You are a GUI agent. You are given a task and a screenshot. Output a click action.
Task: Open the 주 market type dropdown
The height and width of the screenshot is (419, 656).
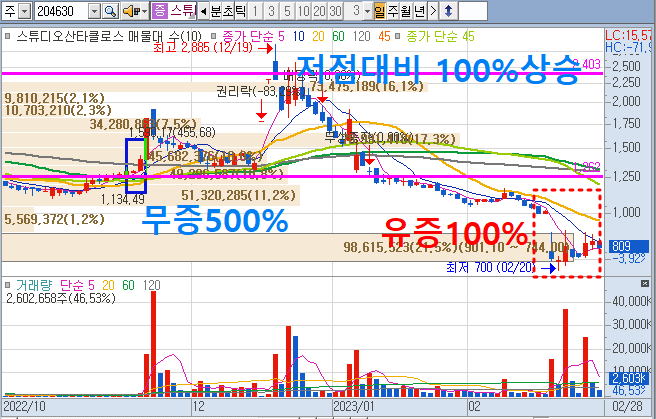pos(25,11)
